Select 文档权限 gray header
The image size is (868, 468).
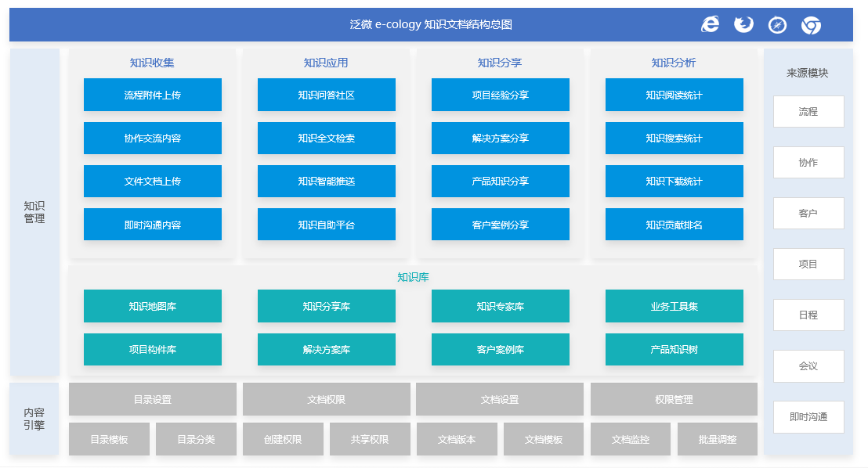pyautogui.click(x=327, y=399)
